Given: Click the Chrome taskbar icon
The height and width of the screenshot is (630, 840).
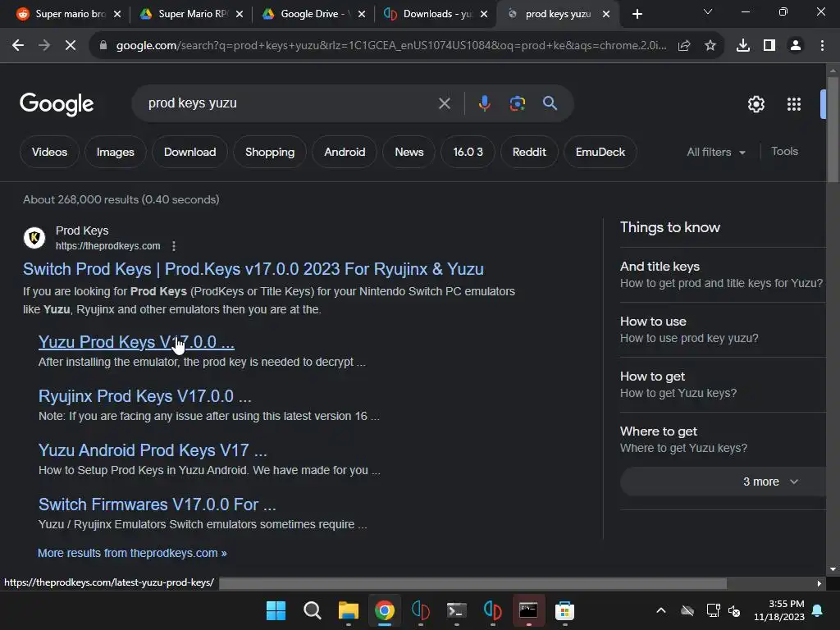Looking at the screenshot, I should click(385, 610).
